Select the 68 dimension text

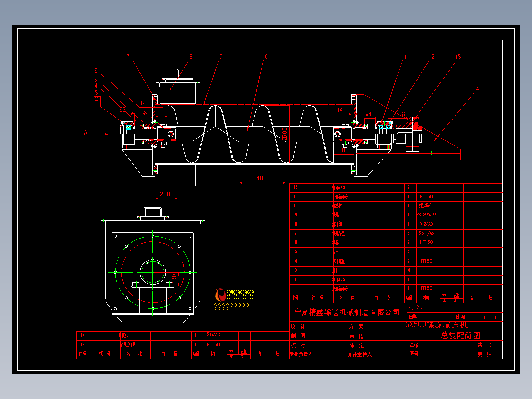[x=122, y=109]
